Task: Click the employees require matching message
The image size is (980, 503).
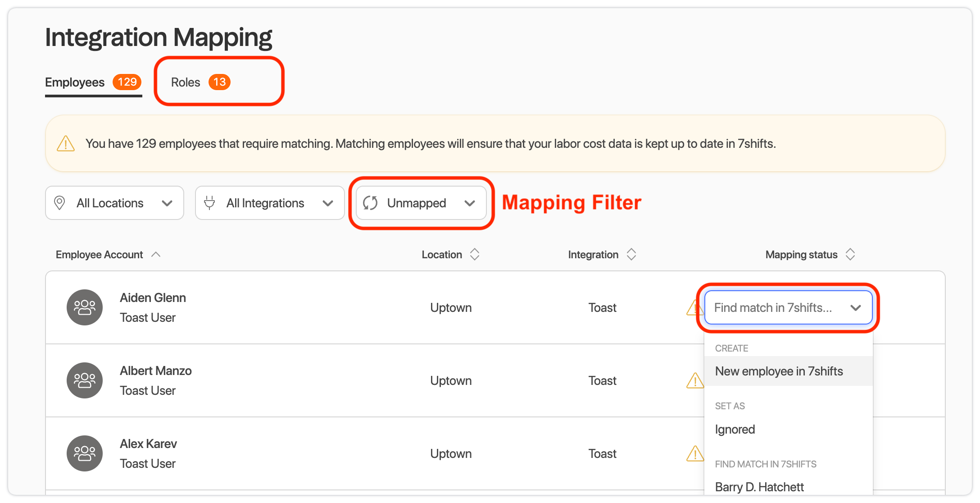Action: [431, 143]
